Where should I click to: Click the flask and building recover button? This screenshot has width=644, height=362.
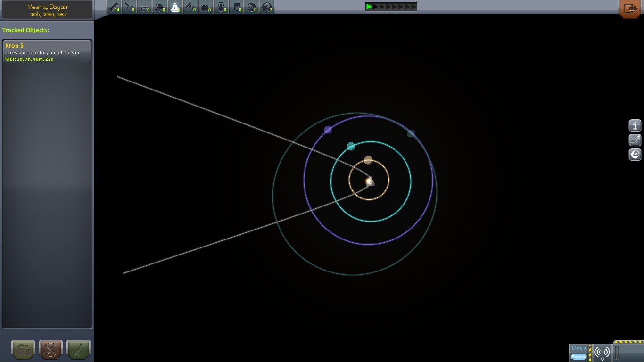[24, 350]
